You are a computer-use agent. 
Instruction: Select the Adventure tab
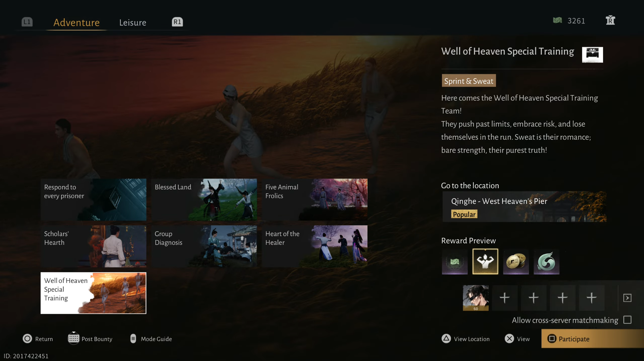point(76,22)
